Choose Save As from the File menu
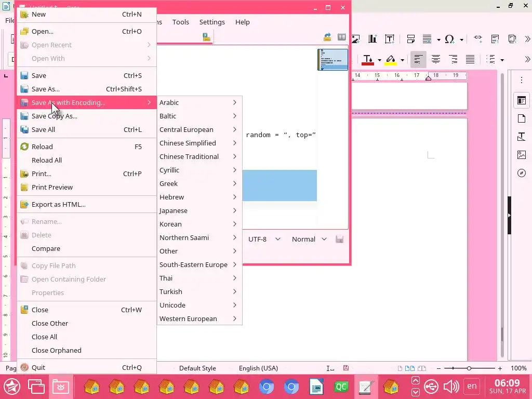Image resolution: width=532 pixels, height=399 pixels. [x=87, y=89]
